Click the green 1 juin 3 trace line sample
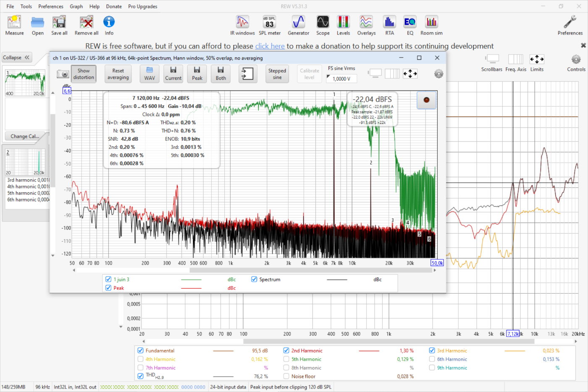Image resolution: width=588 pixels, height=392 pixels. click(x=191, y=279)
